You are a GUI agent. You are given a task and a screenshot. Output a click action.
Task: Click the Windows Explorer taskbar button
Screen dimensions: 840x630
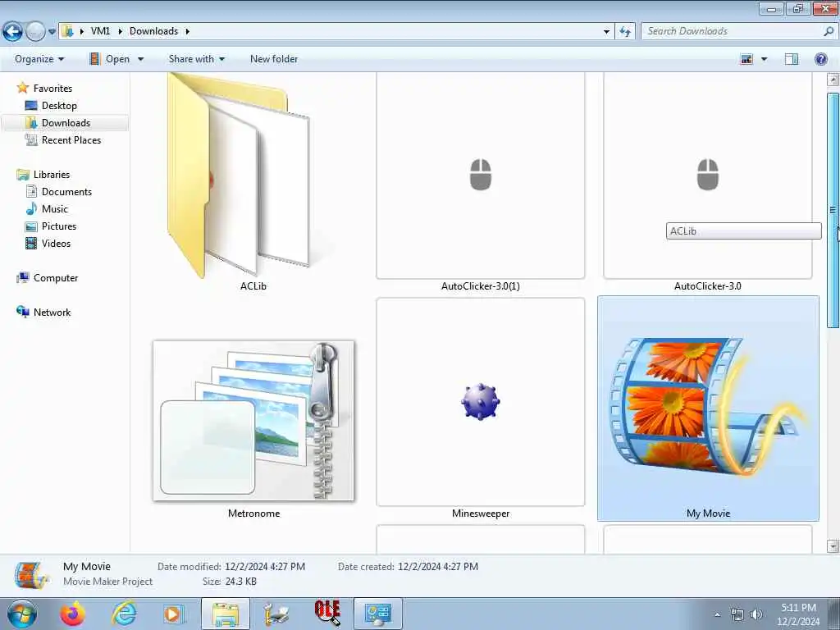pos(226,614)
